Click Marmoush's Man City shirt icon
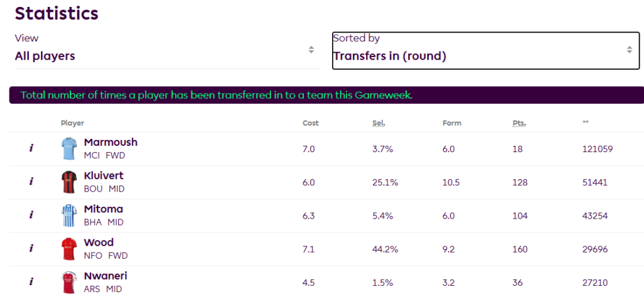 click(x=69, y=148)
